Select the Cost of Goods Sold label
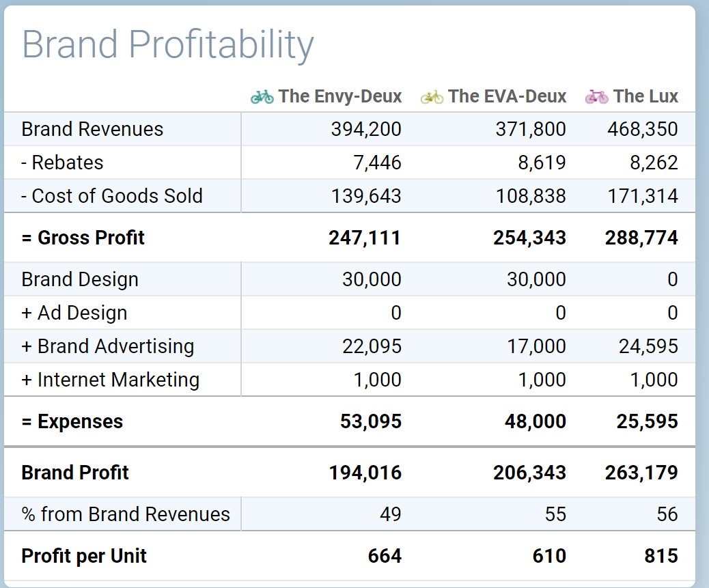This screenshot has height=588, width=709. pyautogui.click(x=112, y=196)
